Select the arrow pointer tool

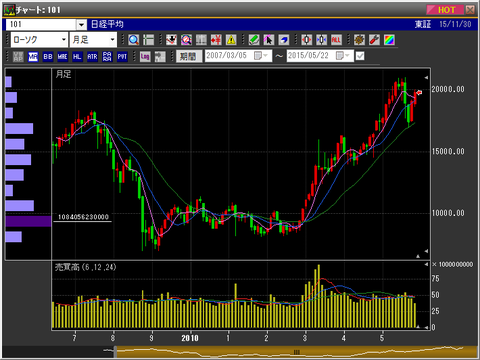pyautogui.click(x=269, y=40)
